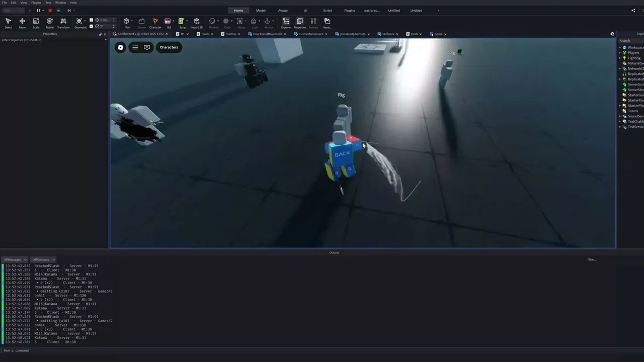Viewport: 644px width, 362px height.
Task: Toggle the Properties panel button
Action: (300, 23)
